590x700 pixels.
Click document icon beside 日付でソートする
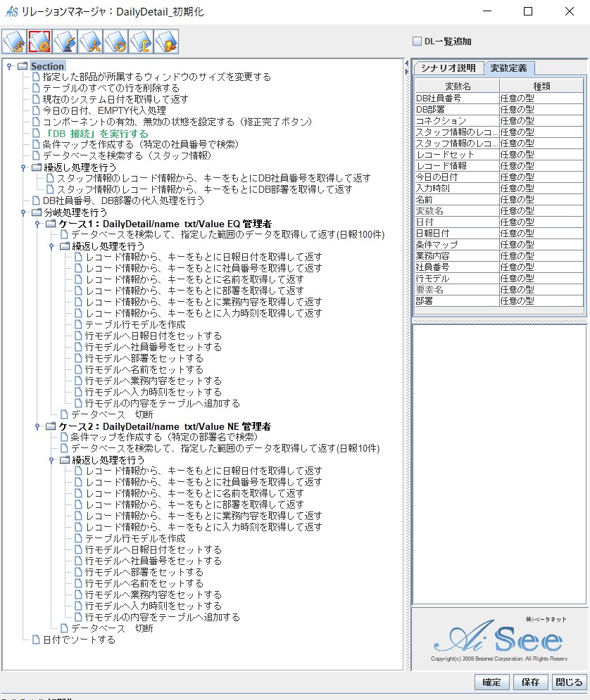point(36,639)
